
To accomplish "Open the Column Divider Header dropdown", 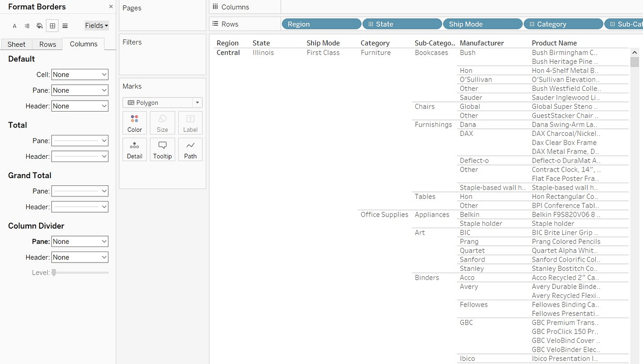I will coord(80,257).
